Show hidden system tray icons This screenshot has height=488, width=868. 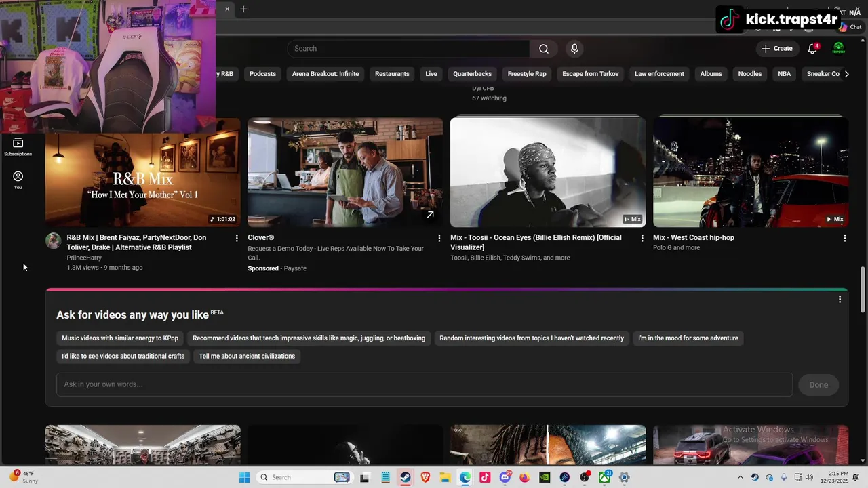[x=740, y=477]
